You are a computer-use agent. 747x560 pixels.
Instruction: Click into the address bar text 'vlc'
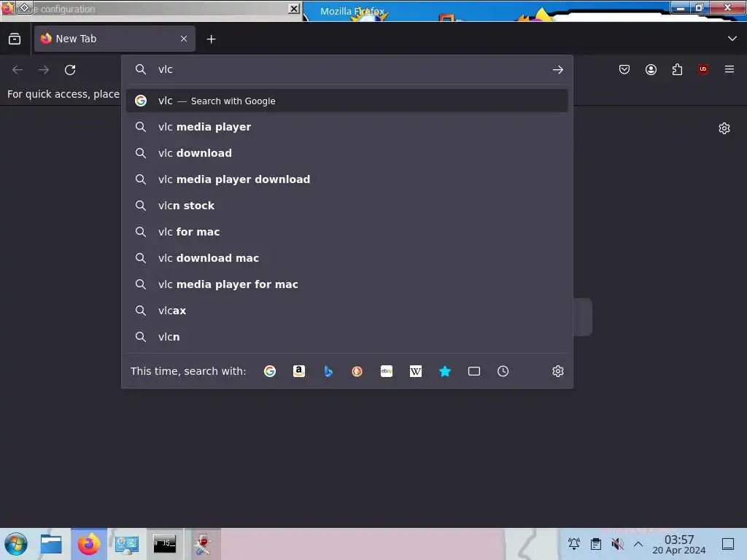(166, 69)
